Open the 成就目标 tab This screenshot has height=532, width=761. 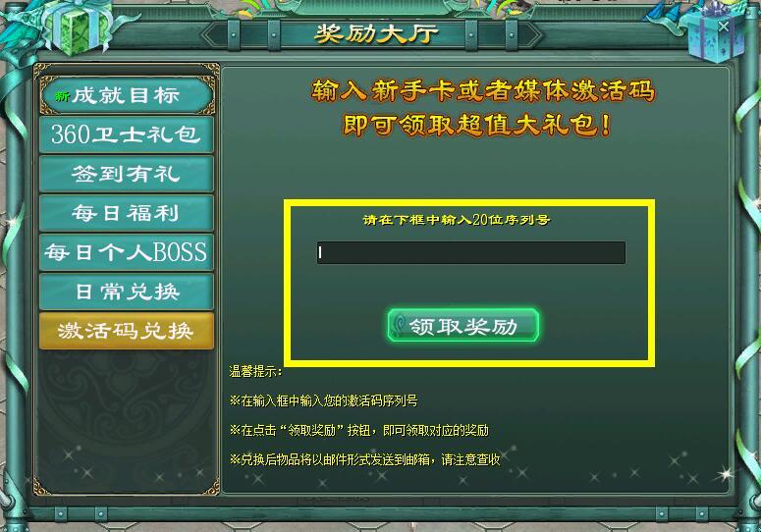pos(127,95)
